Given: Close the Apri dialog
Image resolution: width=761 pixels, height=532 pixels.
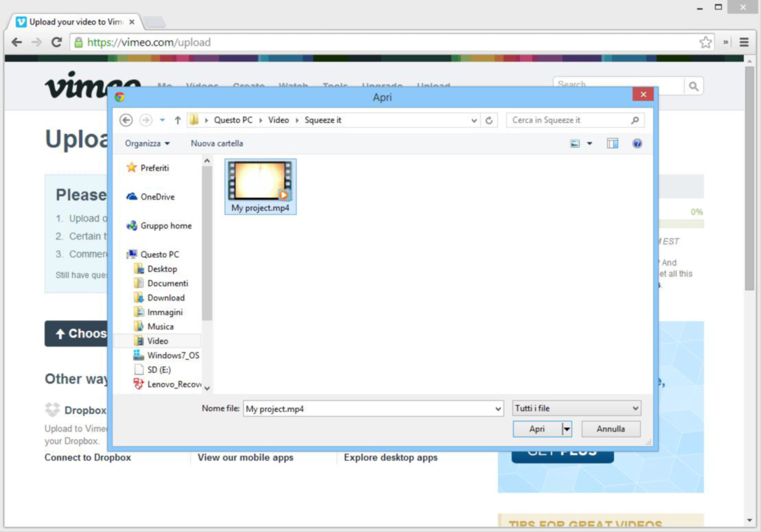Looking at the screenshot, I should (643, 95).
